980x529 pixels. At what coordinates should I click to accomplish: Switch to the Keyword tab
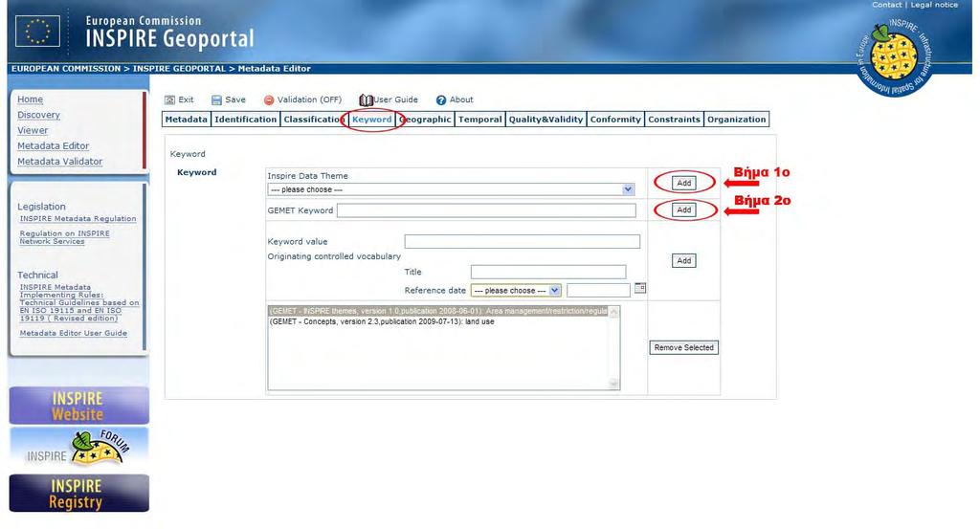[372, 120]
